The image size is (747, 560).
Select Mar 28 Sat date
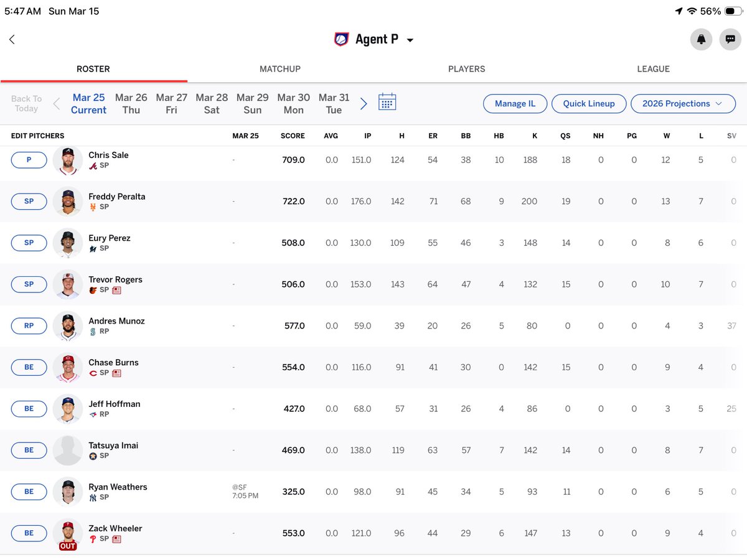tap(212, 103)
